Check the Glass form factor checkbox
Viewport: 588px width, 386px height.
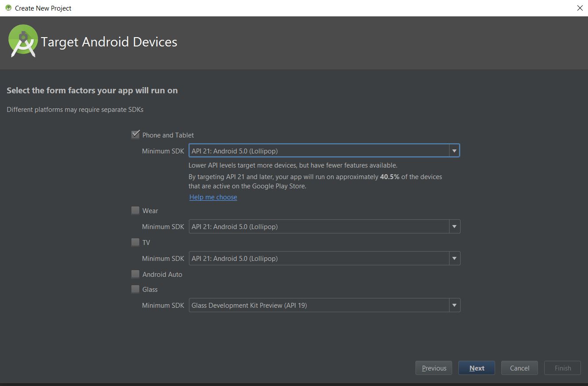(x=135, y=289)
